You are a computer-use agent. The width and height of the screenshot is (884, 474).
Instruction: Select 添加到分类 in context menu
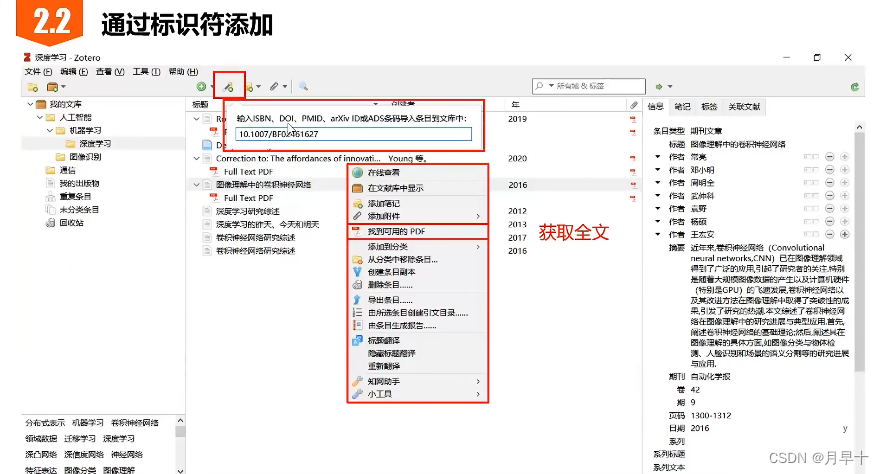[417, 247]
